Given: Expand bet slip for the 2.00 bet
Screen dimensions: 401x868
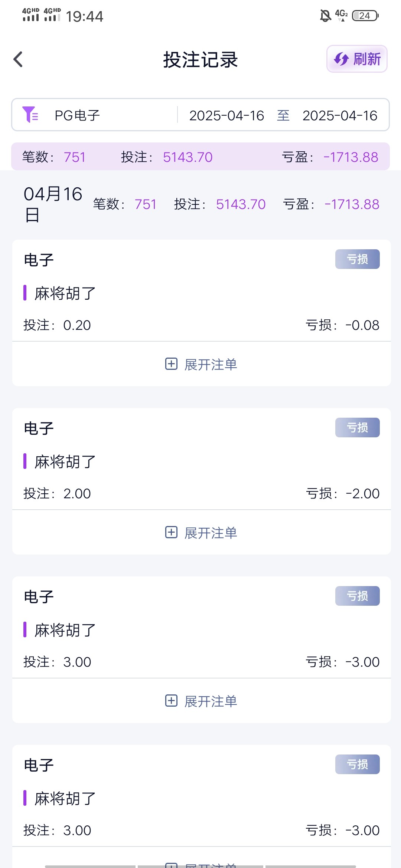Looking at the screenshot, I should [211, 533].
